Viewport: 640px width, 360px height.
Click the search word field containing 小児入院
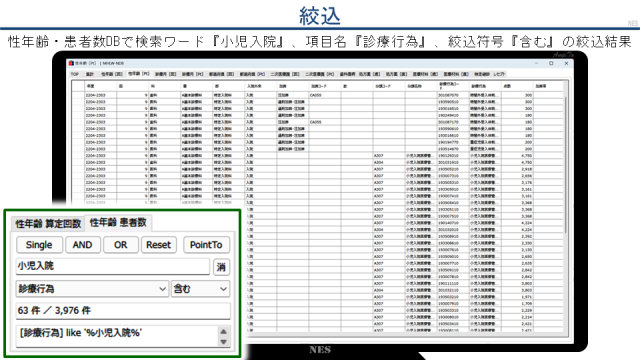point(113,266)
